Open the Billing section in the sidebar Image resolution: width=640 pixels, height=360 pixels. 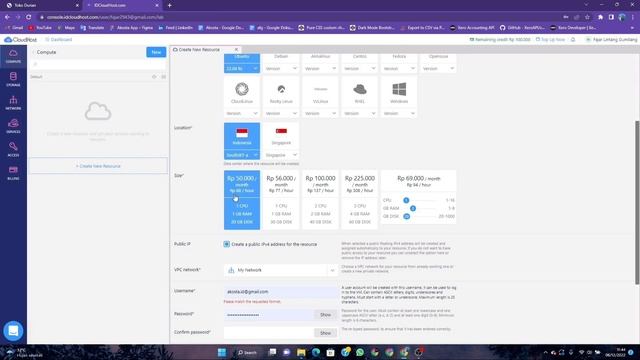(x=13, y=173)
